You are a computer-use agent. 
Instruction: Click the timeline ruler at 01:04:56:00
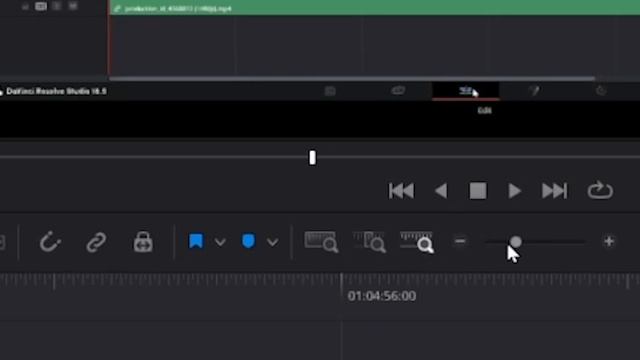(x=382, y=296)
